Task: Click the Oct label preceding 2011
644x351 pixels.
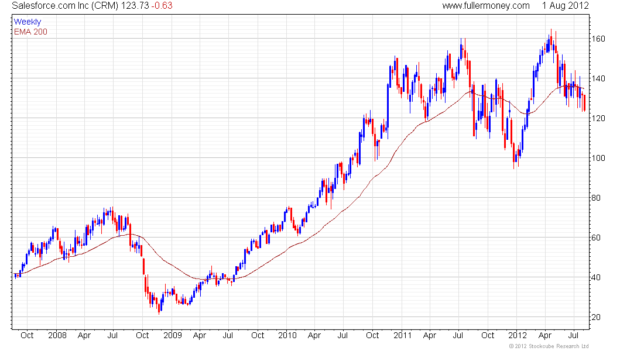Action: (372, 335)
